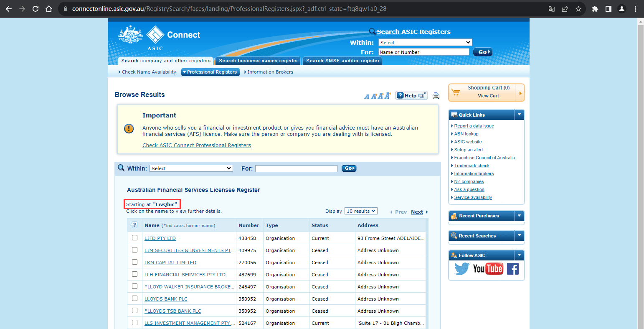Click the shopping cart icon
Screen dimensions: 644x329
tap(456, 92)
